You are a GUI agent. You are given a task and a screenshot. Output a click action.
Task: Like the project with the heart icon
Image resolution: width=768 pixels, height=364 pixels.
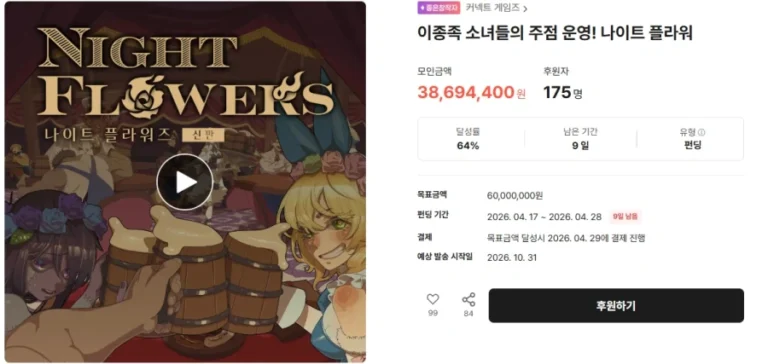pyautogui.click(x=432, y=299)
